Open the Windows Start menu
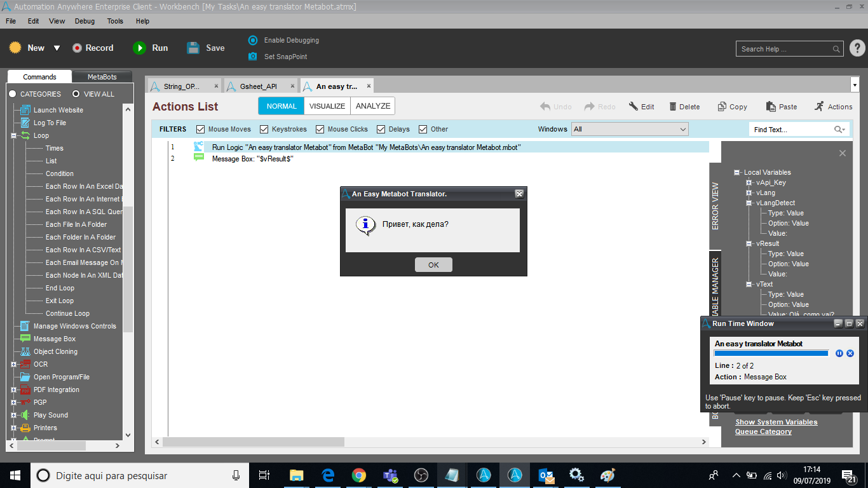 pyautogui.click(x=15, y=475)
